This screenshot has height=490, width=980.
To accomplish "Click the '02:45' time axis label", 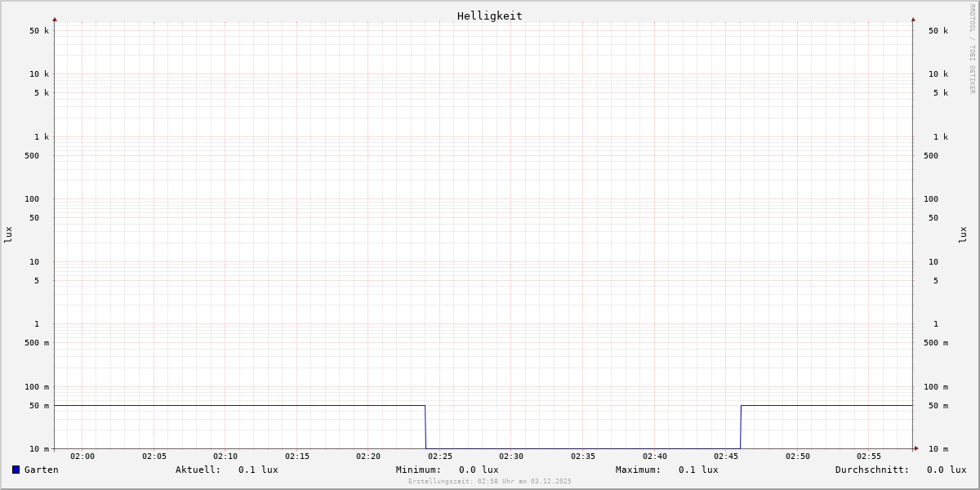I will pos(726,457).
